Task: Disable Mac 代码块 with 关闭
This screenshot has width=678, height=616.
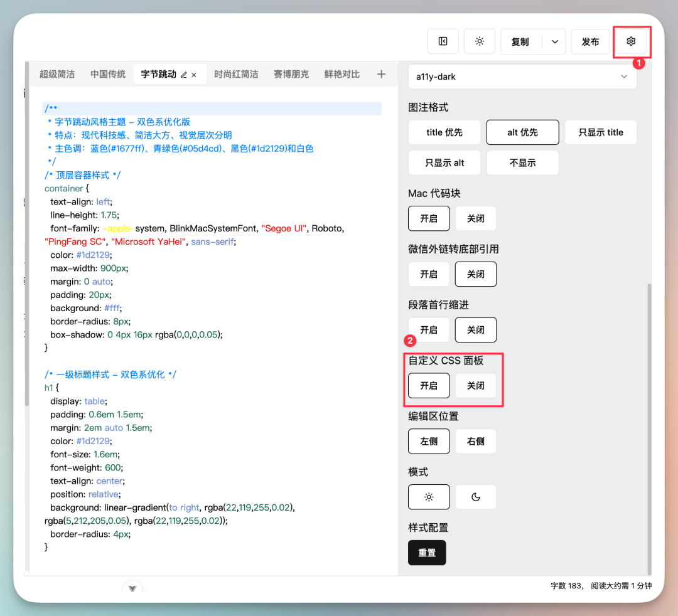Action: [x=476, y=218]
